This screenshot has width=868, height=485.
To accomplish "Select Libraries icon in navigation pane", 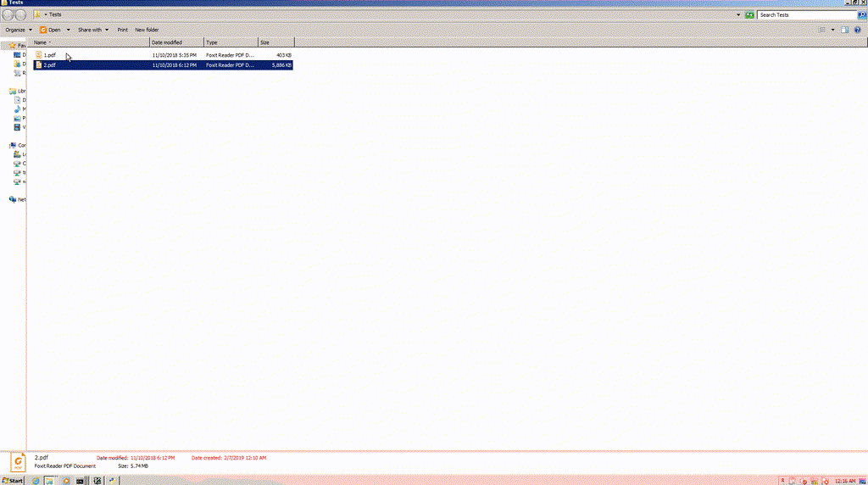I will click(13, 91).
